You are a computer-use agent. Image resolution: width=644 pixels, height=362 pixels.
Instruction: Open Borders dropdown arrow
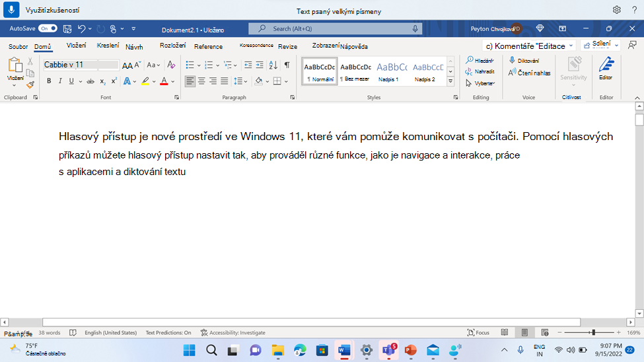pyautogui.click(x=286, y=81)
